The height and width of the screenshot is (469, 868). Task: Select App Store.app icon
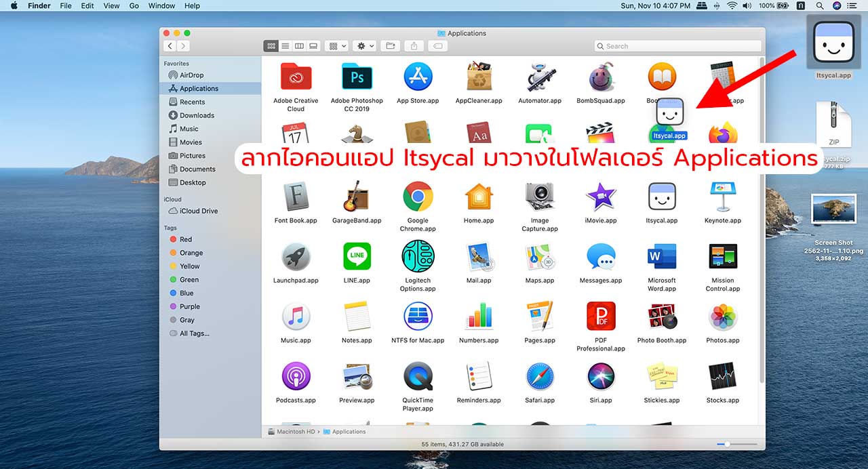[418, 77]
